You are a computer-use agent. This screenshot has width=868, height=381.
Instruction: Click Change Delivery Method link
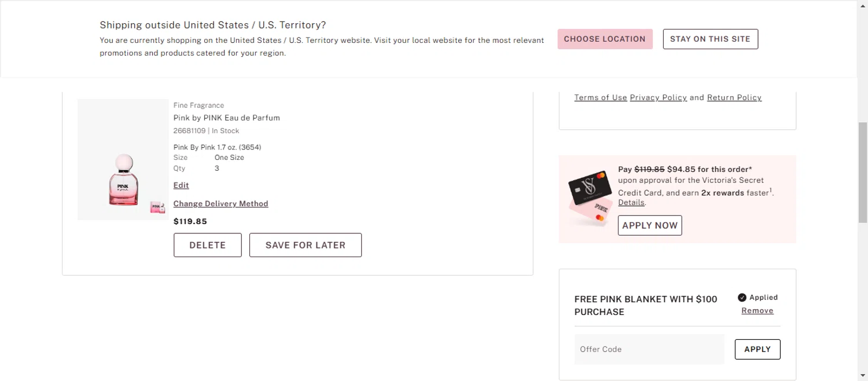(220, 204)
